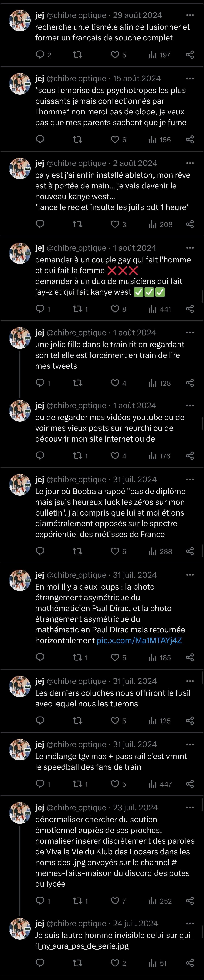Open the three-dot menu on the coluches tweet
The height and width of the screenshot is (980, 204).
pyautogui.click(x=190, y=681)
